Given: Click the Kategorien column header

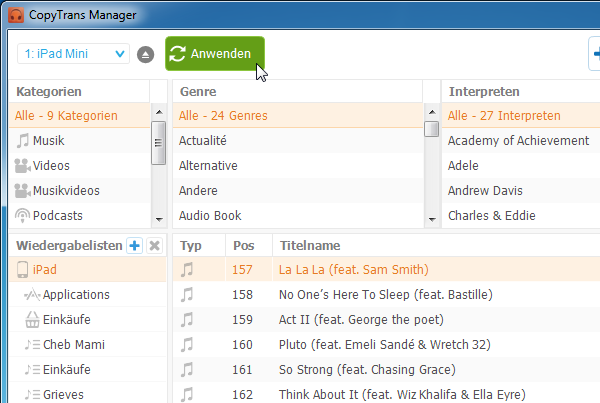Looking at the screenshot, I should (x=79, y=92).
